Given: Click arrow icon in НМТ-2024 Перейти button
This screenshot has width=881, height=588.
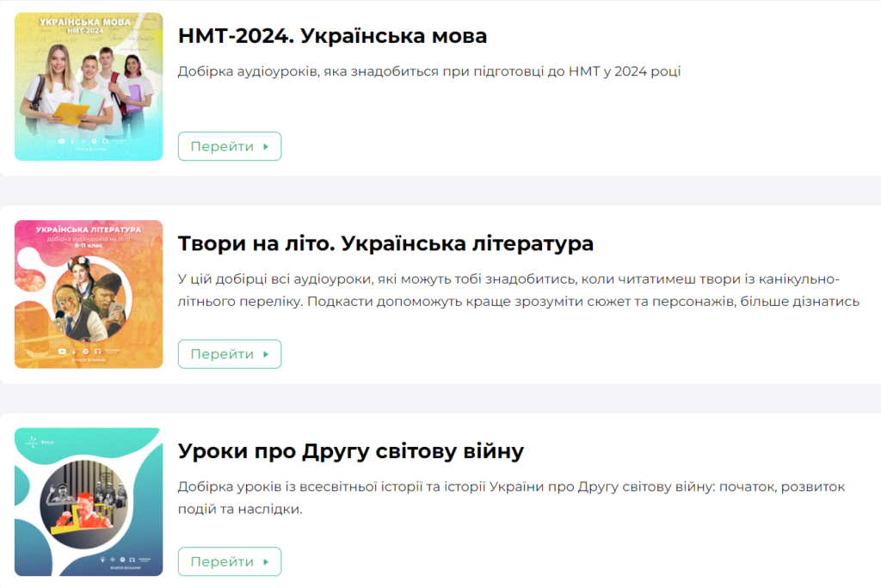Looking at the screenshot, I should pos(266,146).
